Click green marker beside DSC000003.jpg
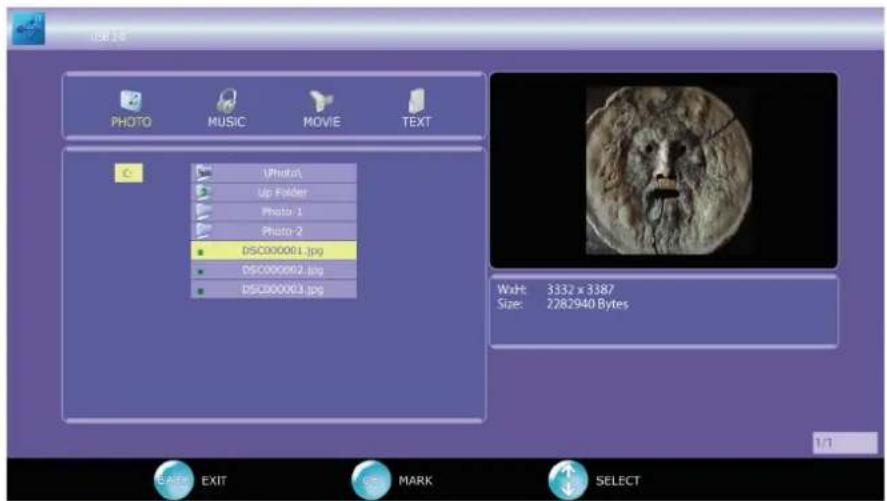Image resolution: width=887 pixels, height=501 pixels. click(201, 291)
